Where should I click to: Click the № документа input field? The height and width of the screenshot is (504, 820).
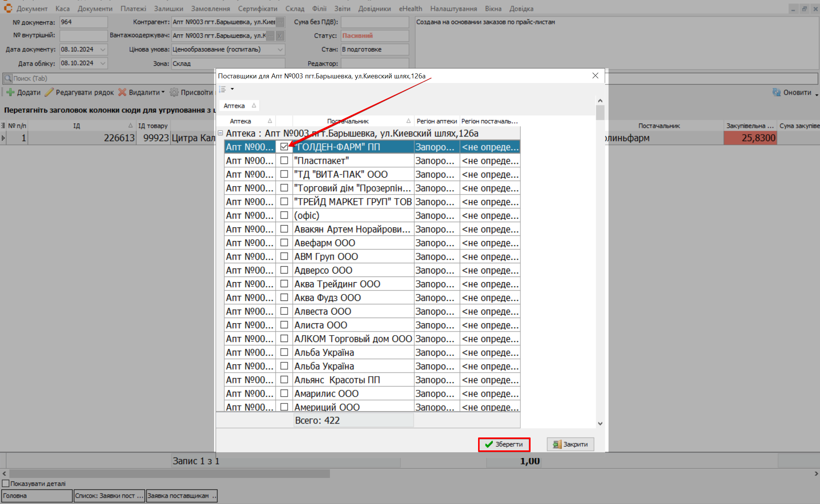click(83, 22)
